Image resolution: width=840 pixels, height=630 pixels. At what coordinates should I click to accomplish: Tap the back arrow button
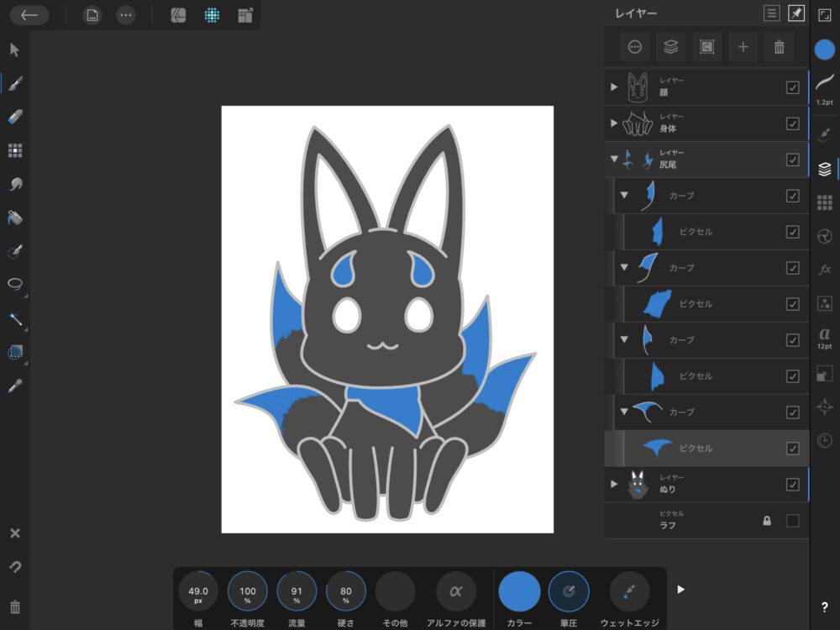point(29,15)
